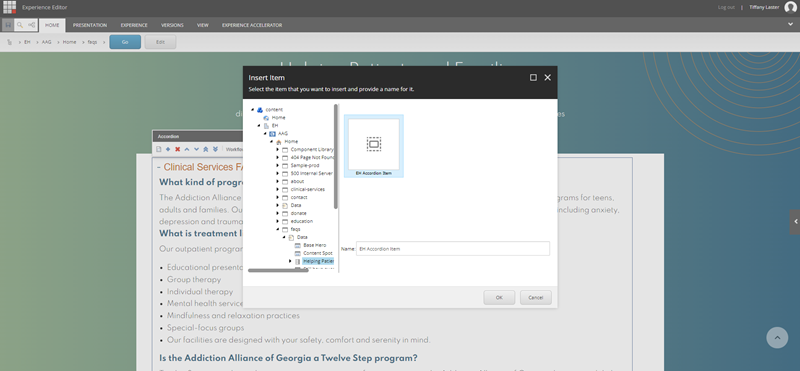800x371 pixels.
Task: Click the EH document icon in tree
Action: click(x=266, y=126)
